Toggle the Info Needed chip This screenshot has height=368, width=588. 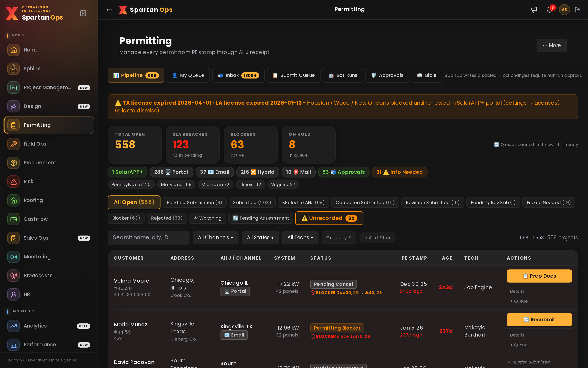point(399,172)
